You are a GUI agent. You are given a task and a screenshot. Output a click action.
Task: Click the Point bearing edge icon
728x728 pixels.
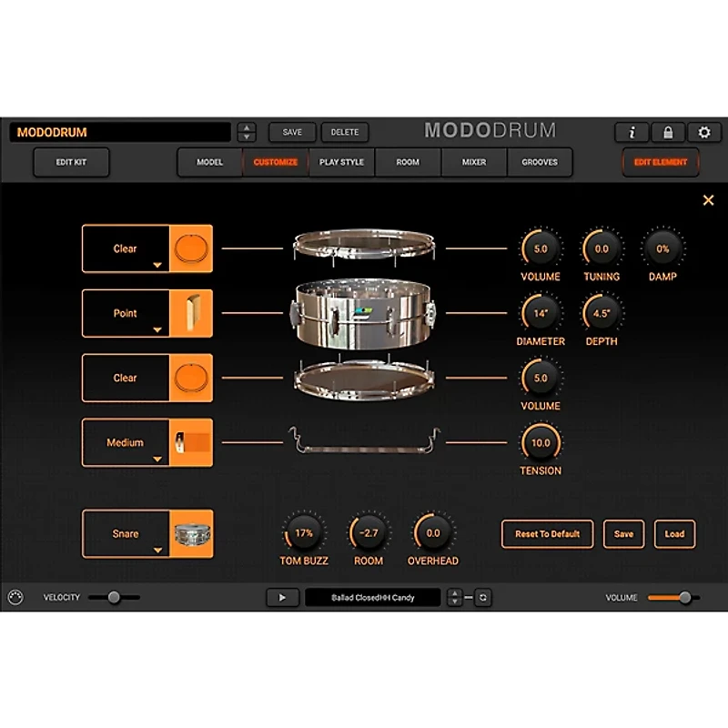(x=191, y=313)
